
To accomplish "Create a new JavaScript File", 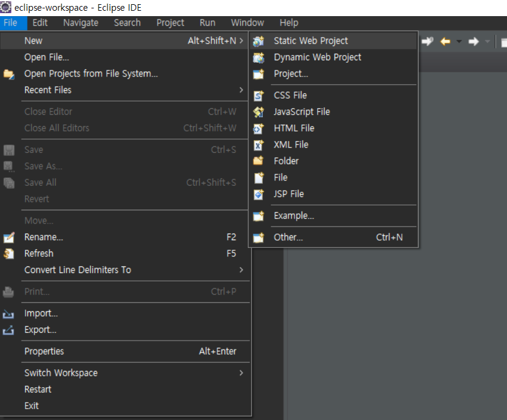I will tap(333, 112).
